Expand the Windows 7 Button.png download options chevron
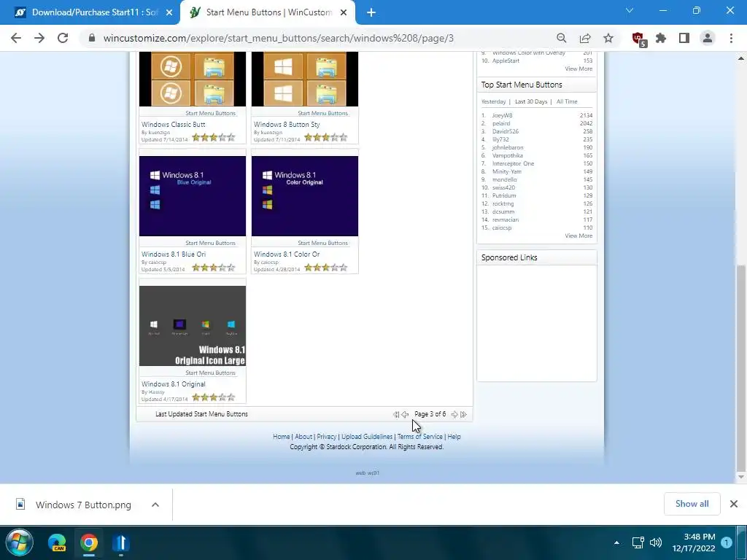 [x=155, y=505]
